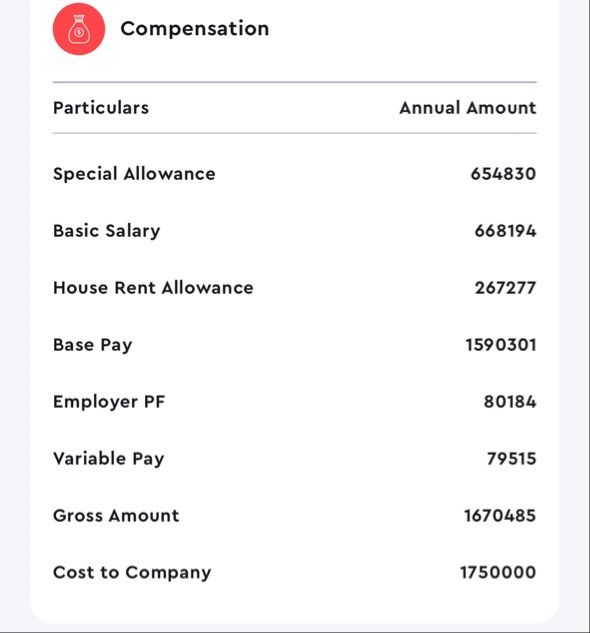Click the Particulars column header
This screenshot has width=590, height=633.
(x=101, y=108)
